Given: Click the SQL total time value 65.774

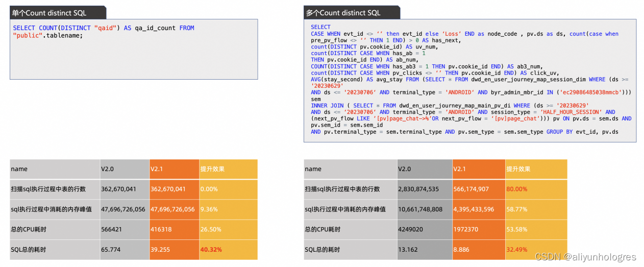Looking at the screenshot, I should point(124,250).
